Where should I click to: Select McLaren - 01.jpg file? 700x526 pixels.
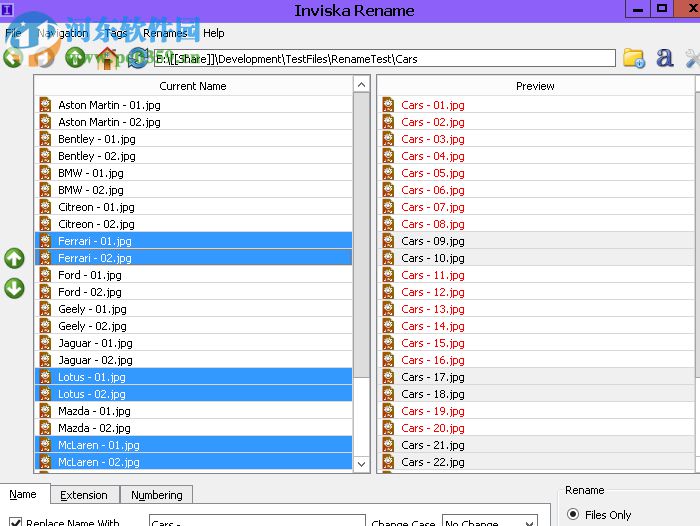coord(193,445)
